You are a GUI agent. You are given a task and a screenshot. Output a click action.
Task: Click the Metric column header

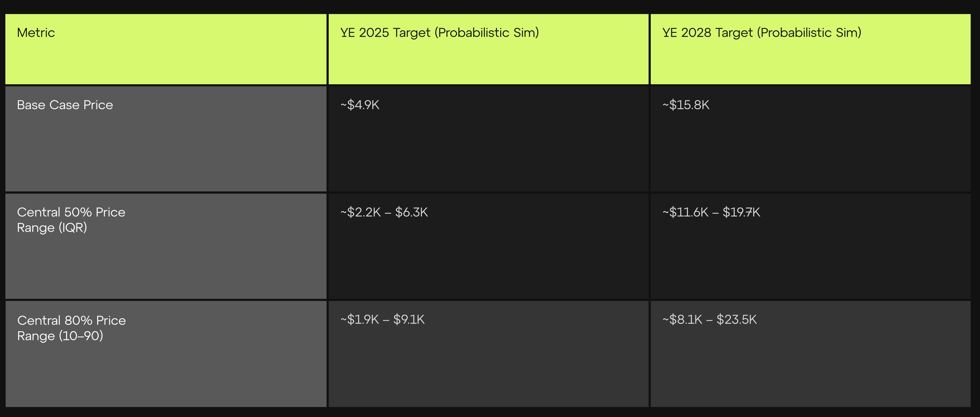36,33
